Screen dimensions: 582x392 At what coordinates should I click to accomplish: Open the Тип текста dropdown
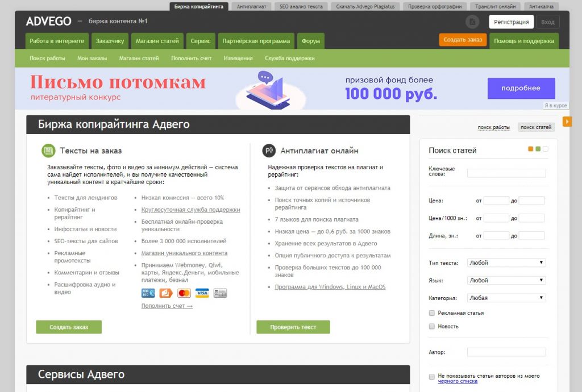pos(506,262)
